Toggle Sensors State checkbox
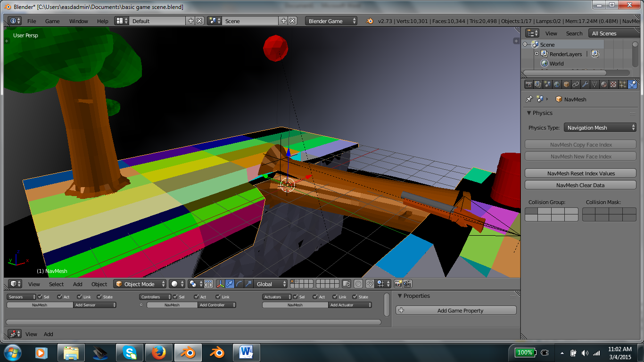This screenshot has height=362, width=644. point(99,297)
